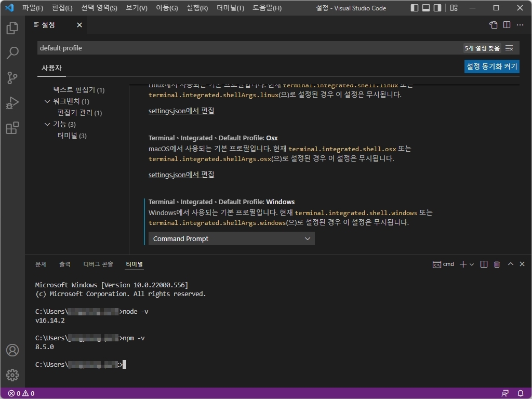This screenshot has width=532, height=399.
Task: Select the 사용자 settings scope tab
Action: (x=51, y=68)
